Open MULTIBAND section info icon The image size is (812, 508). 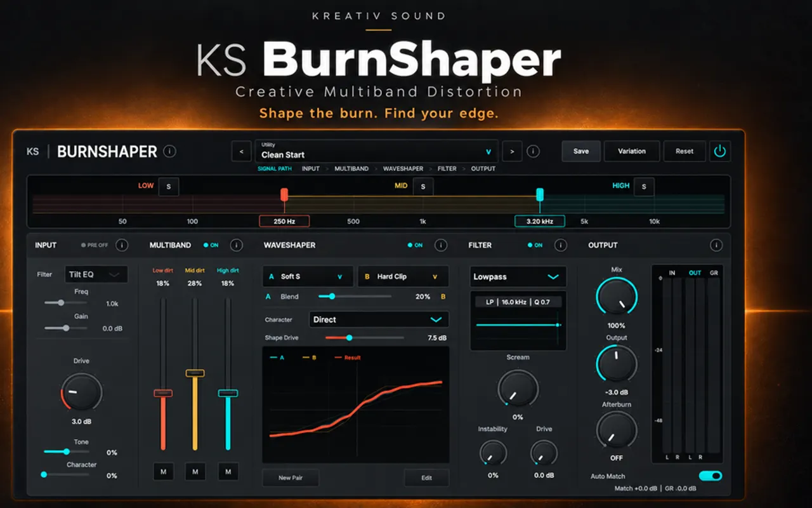[237, 245]
